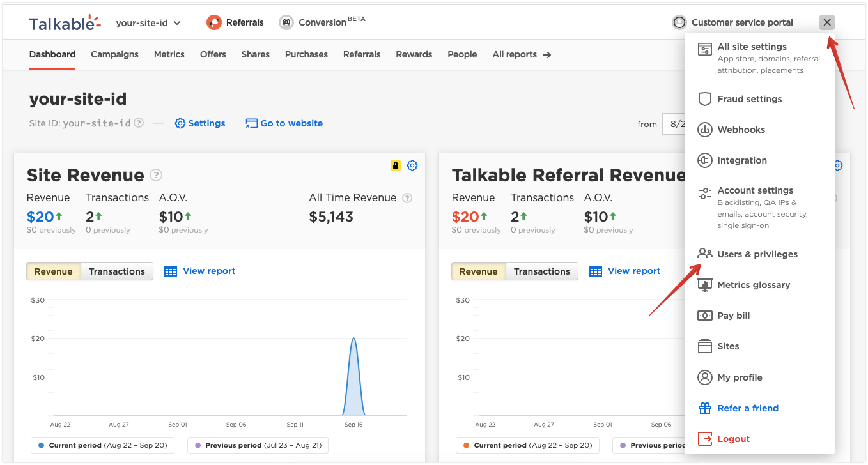This screenshot has width=868, height=465.
Task: Switch to the People tab
Action: (x=462, y=54)
